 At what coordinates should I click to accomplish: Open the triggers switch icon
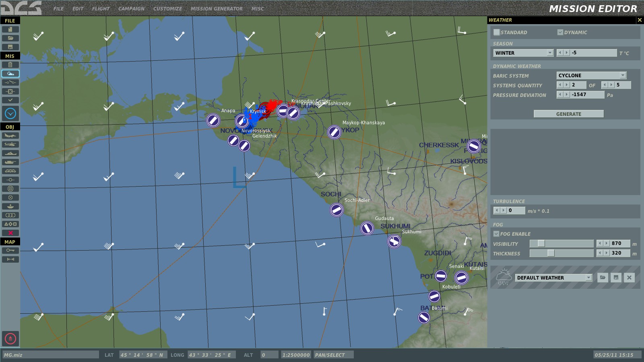pyautogui.click(x=10, y=82)
